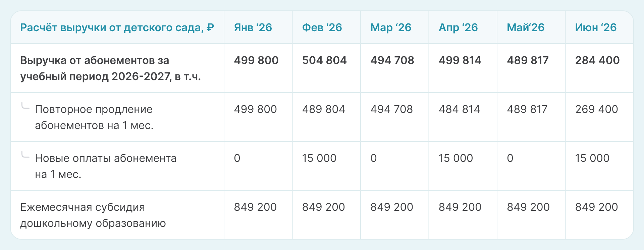Click the "Май'26" column header
This screenshot has width=644, height=250.
[x=526, y=27]
